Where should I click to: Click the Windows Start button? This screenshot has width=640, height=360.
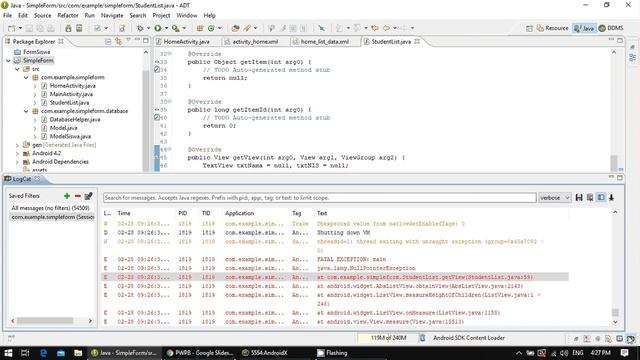(x=8, y=353)
